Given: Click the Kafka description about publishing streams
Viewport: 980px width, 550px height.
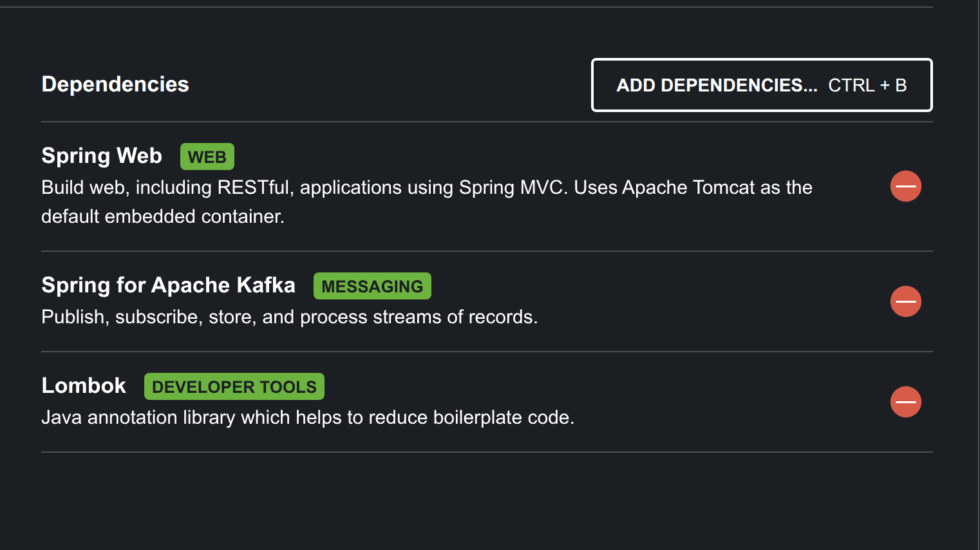Looking at the screenshot, I should point(289,317).
